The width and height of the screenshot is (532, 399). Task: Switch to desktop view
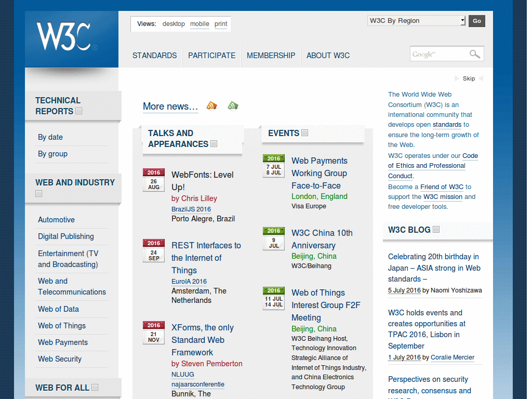coord(174,24)
